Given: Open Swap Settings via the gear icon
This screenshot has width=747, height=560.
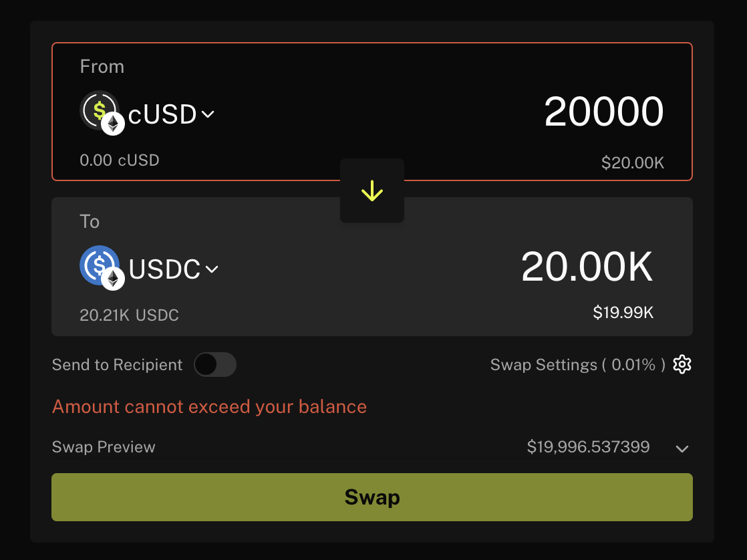Looking at the screenshot, I should [x=682, y=365].
